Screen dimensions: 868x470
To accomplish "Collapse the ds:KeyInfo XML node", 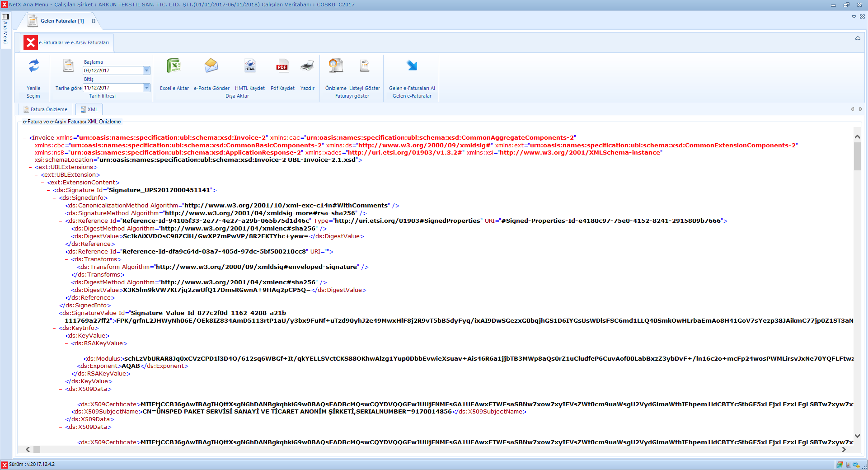I will (x=55, y=328).
